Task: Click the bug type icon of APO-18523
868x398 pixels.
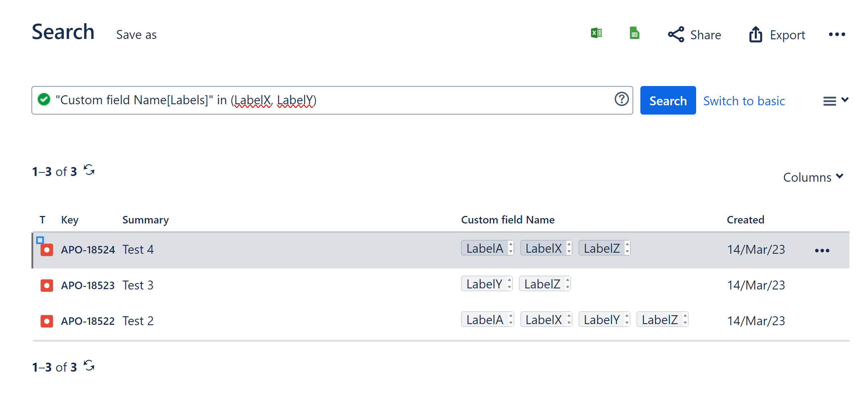Action: pos(47,286)
